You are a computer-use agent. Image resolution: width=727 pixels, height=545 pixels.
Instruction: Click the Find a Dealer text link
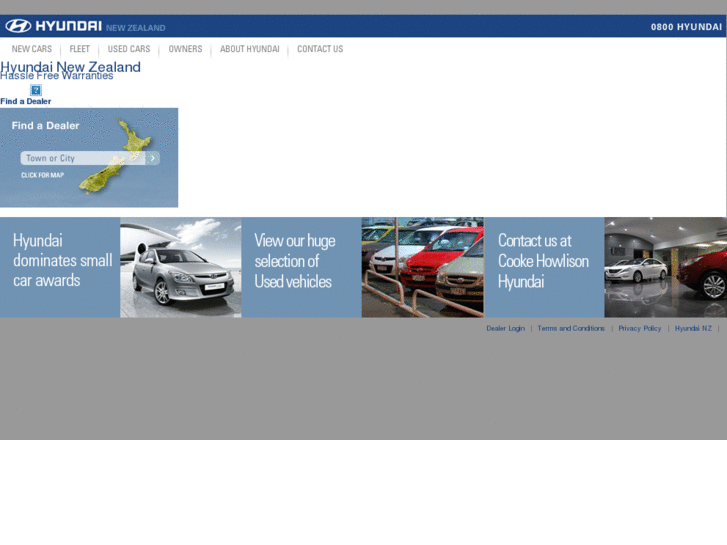coord(26,101)
